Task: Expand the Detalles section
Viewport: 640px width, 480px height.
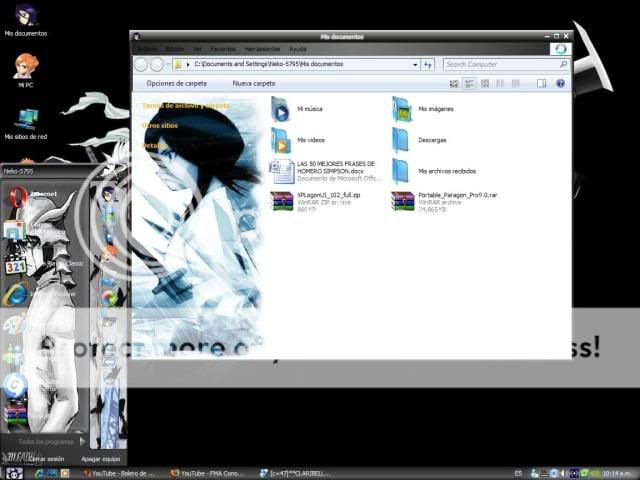Action: pos(154,145)
